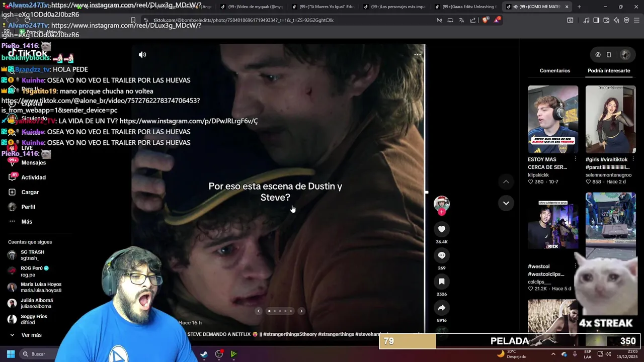Open the browser music playlist icon
Screen dimensions: 644x362
pyautogui.click(x=586, y=20)
